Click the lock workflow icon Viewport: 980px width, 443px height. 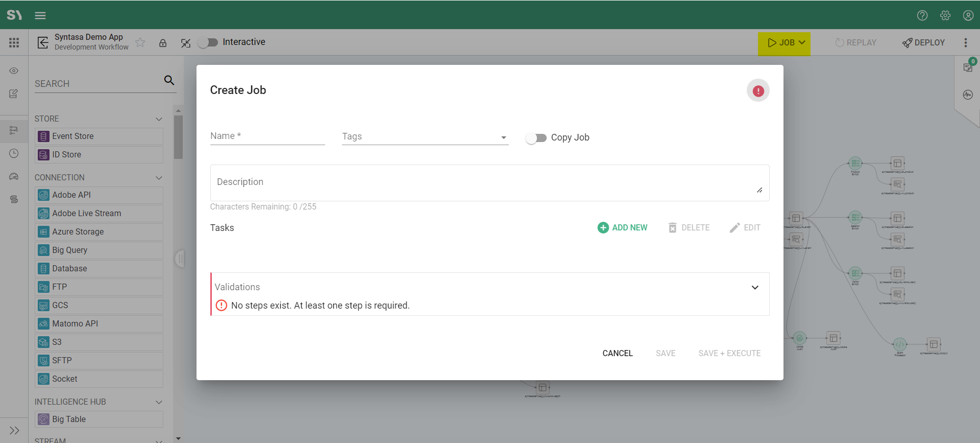coord(163,43)
